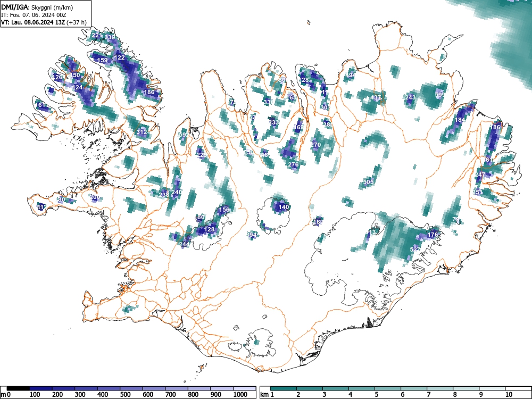532x399 pixels.
Task: Select the visibility label 156
Action: pyautogui.click(x=225, y=210)
